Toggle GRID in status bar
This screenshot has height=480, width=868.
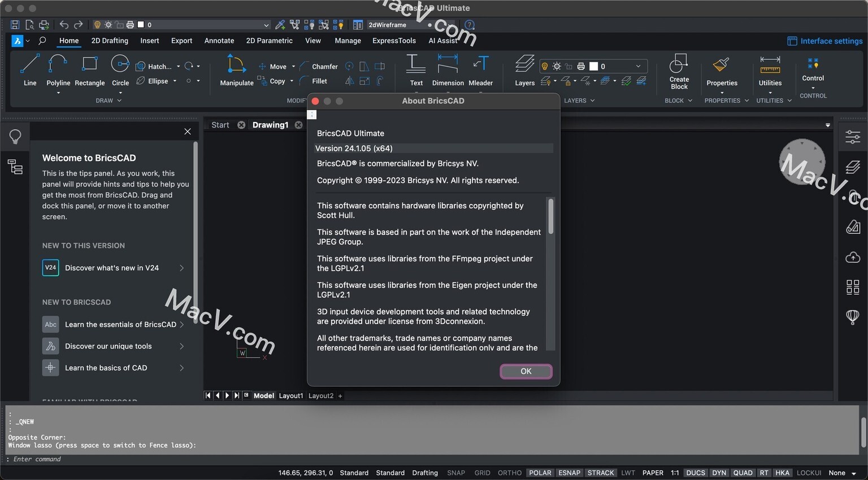click(482, 473)
